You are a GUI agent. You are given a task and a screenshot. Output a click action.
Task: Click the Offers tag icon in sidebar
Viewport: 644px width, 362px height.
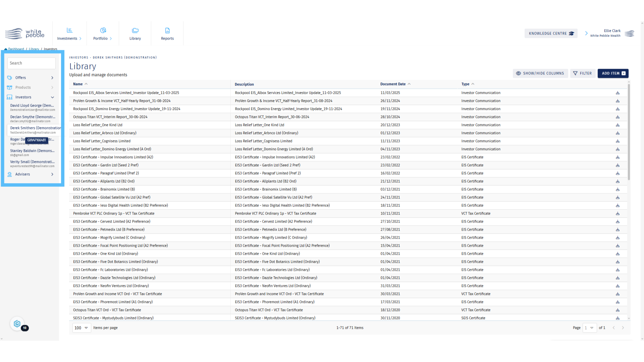[9, 78]
